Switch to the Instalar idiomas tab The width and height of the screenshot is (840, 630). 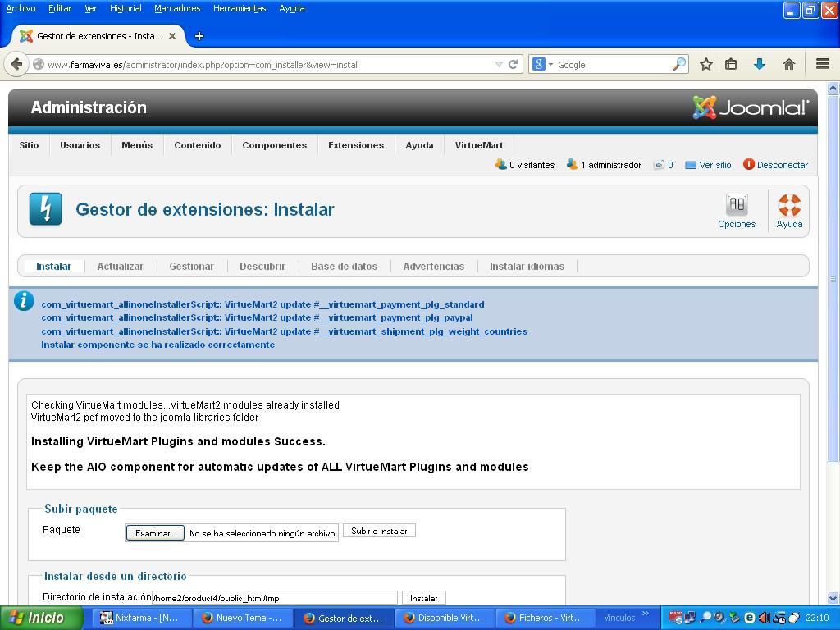click(x=527, y=267)
